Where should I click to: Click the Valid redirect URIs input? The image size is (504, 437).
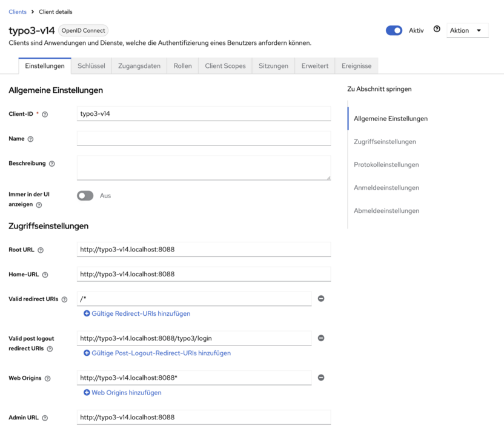[x=194, y=299]
